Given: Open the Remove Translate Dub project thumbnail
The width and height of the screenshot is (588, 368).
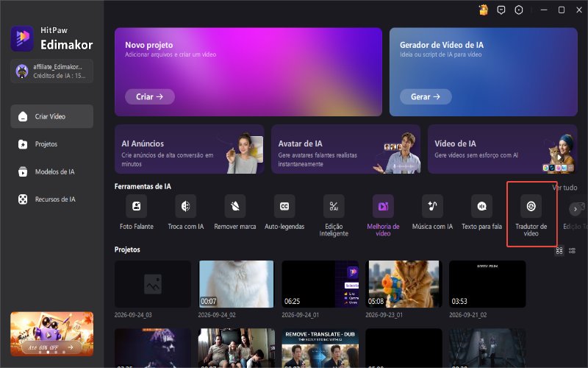Looking at the screenshot, I should (x=320, y=348).
